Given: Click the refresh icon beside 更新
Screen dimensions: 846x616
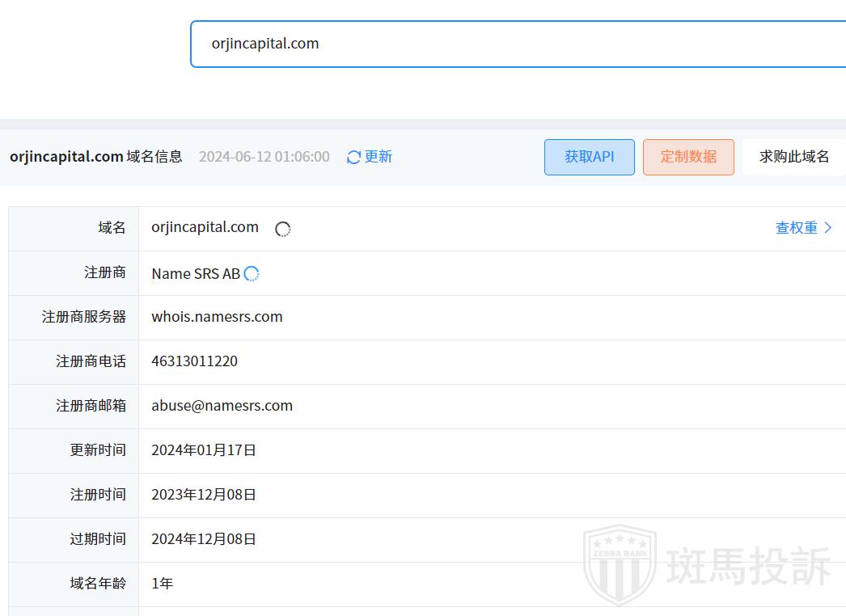Looking at the screenshot, I should tap(353, 157).
